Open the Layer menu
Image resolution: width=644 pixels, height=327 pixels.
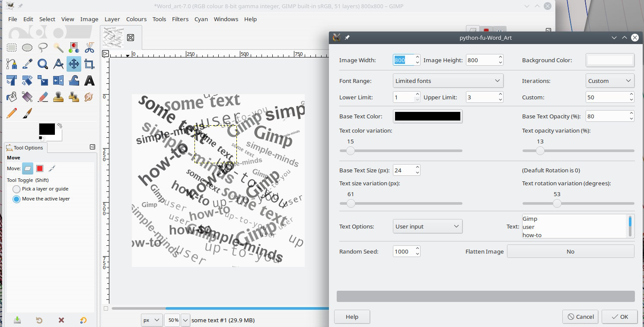click(112, 19)
